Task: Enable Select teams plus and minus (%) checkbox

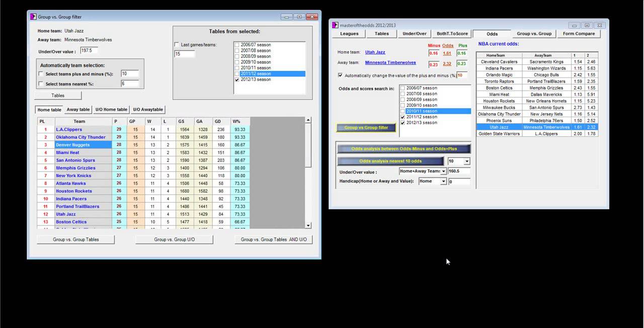Action: click(x=41, y=74)
